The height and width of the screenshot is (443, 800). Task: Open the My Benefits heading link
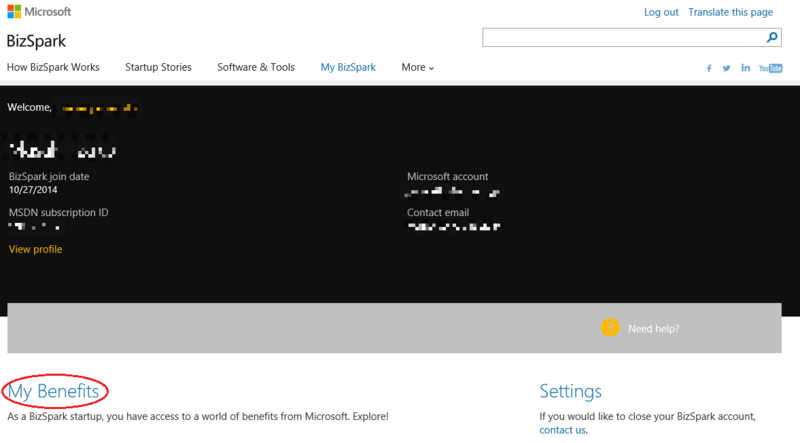(53, 391)
